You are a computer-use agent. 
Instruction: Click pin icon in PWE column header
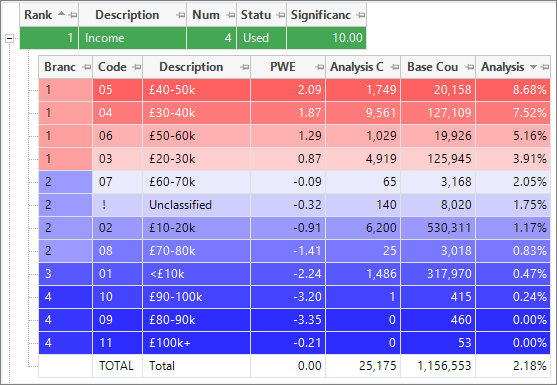[320, 67]
